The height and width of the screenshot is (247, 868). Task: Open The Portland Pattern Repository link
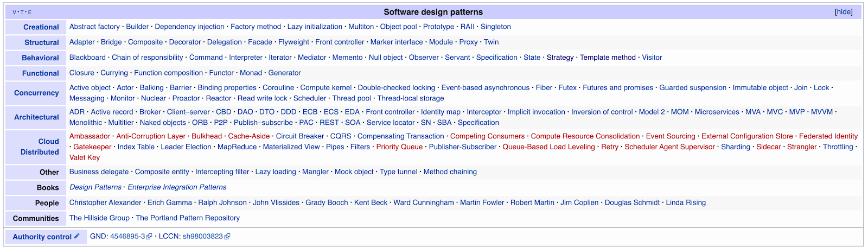[188, 218]
